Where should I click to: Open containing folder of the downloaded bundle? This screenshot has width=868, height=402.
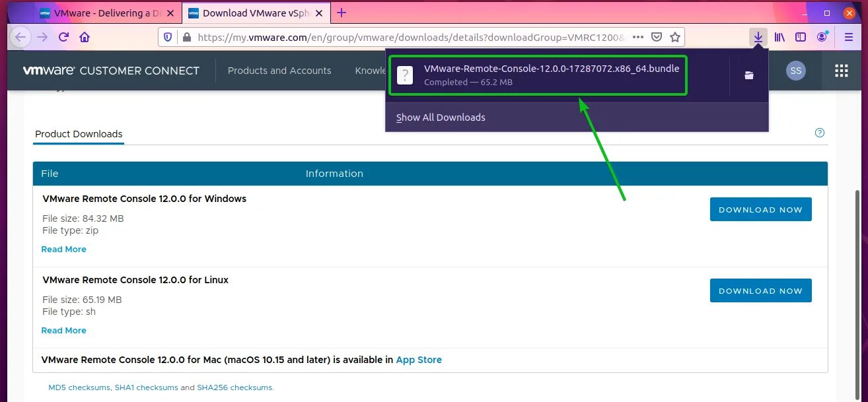tap(749, 75)
